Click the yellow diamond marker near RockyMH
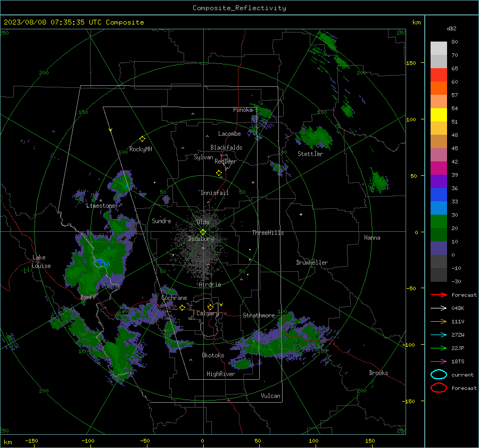The height and width of the screenshot is (448, 479). [142, 139]
